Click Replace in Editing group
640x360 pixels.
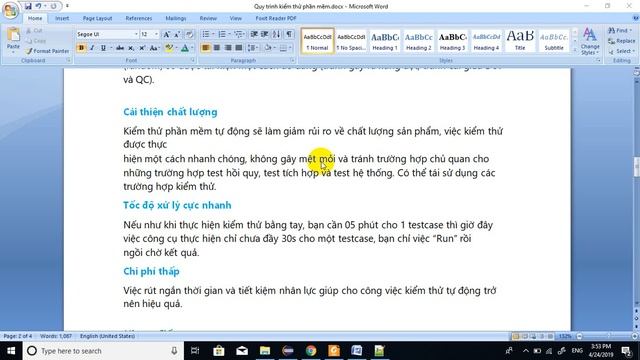[x=621, y=41]
